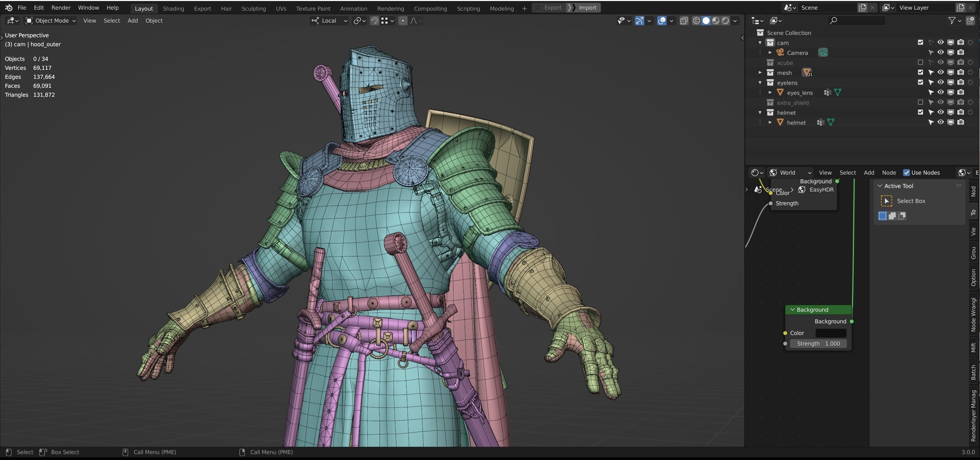980x460 pixels.
Task: Open the viewport Add menu
Action: pyautogui.click(x=132, y=21)
